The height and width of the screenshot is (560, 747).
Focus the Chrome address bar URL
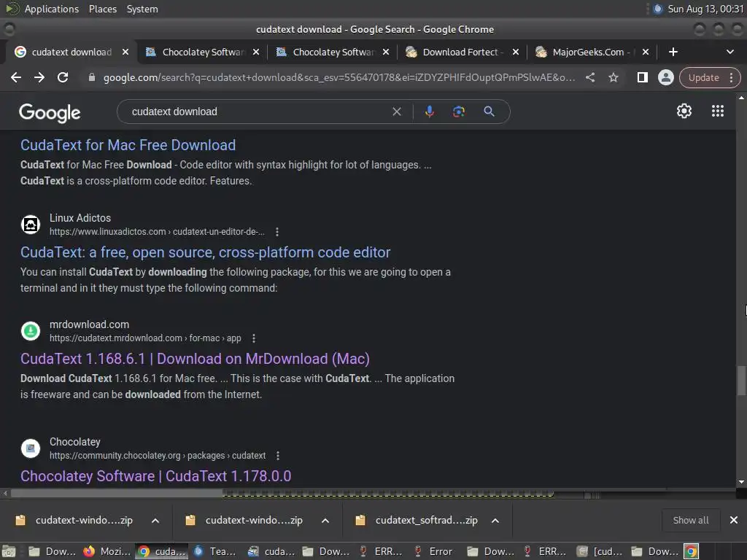click(x=339, y=77)
